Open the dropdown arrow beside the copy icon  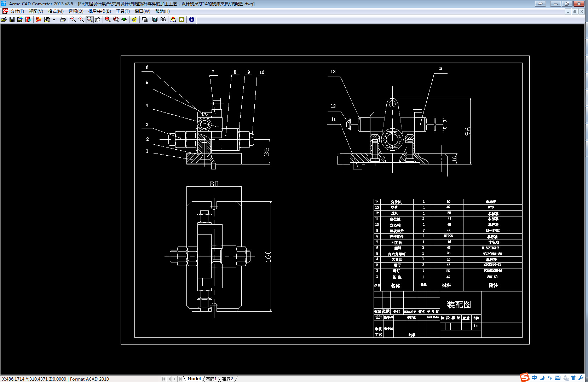click(x=54, y=19)
